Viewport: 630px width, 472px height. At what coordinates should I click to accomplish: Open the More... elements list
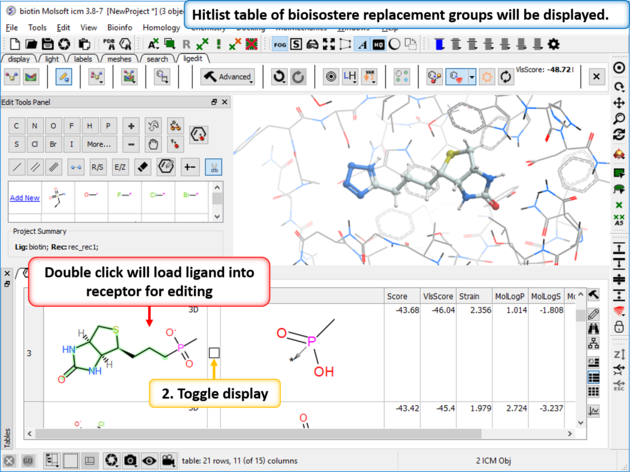[98, 144]
